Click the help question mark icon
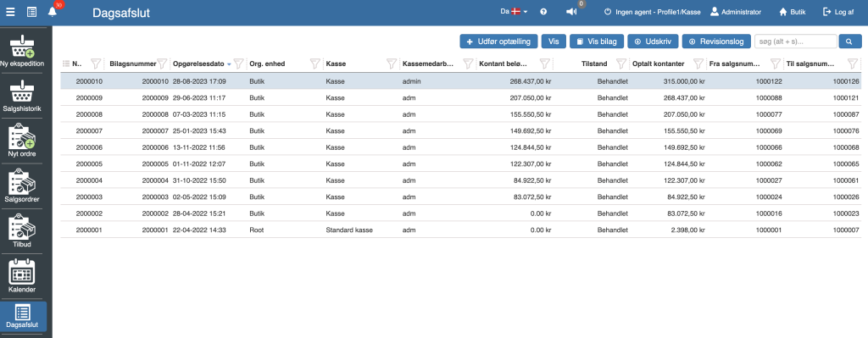This screenshot has height=338, width=868. click(543, 12)
